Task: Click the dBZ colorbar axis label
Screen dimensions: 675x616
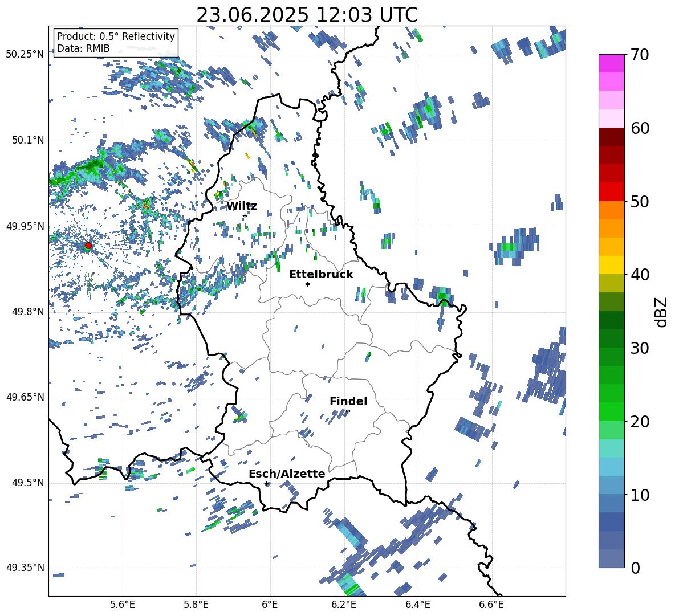Action: click(x=661, y=312)
